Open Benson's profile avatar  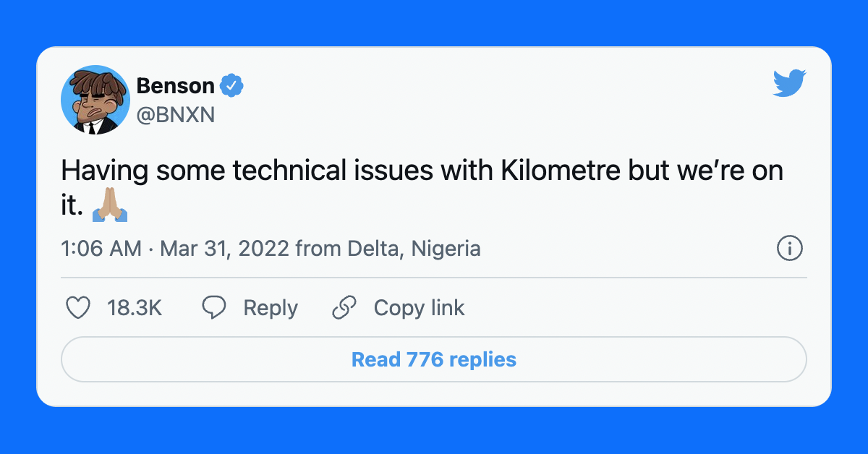pos(95,100)
